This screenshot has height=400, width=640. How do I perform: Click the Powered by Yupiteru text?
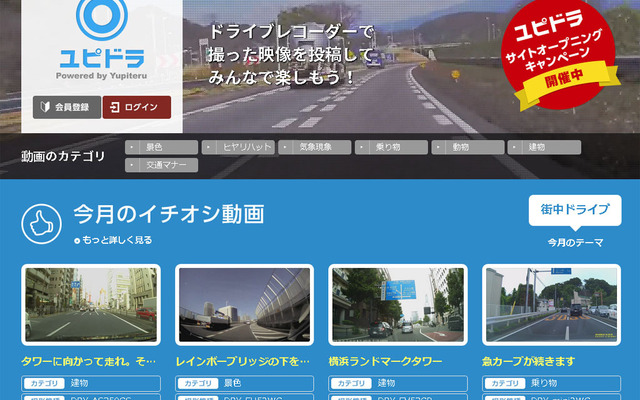click(101, 76)
